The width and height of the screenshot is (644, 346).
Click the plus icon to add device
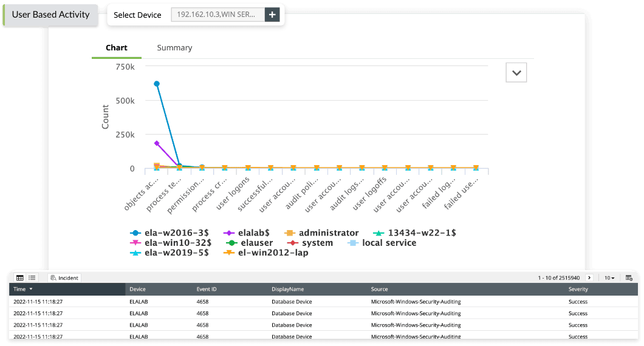pyautogui.click(x=272, y=15)
